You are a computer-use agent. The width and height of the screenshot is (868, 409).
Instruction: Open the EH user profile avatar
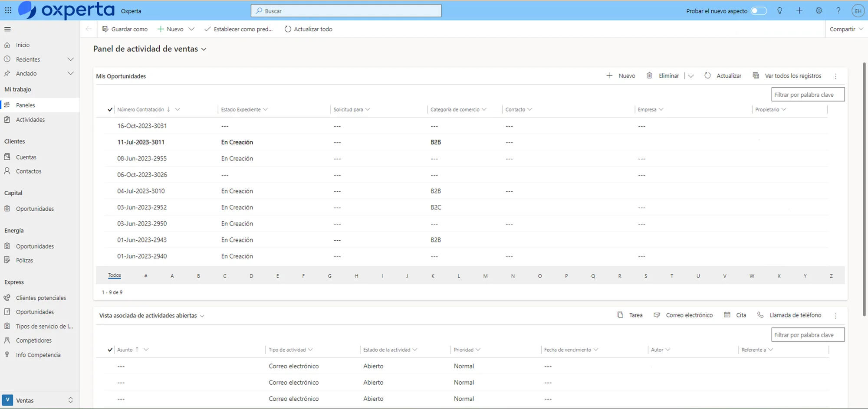coord(858,11)
